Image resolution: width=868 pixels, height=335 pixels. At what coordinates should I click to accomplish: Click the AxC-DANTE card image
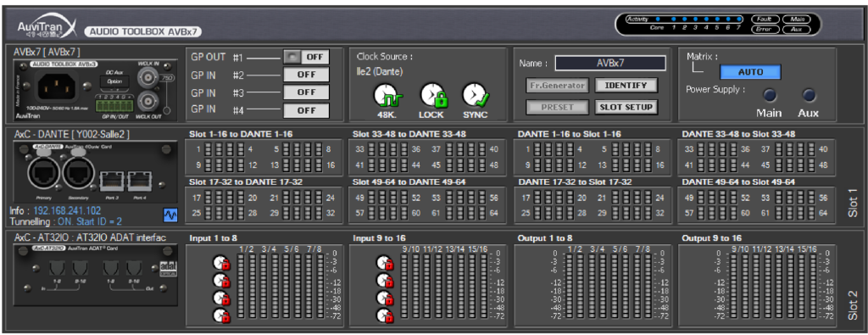click(x=94, y=172)
